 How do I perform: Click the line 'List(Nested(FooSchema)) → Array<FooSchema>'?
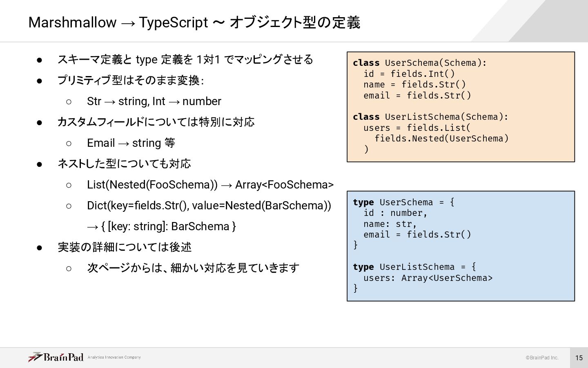click(x=210, y=185)
